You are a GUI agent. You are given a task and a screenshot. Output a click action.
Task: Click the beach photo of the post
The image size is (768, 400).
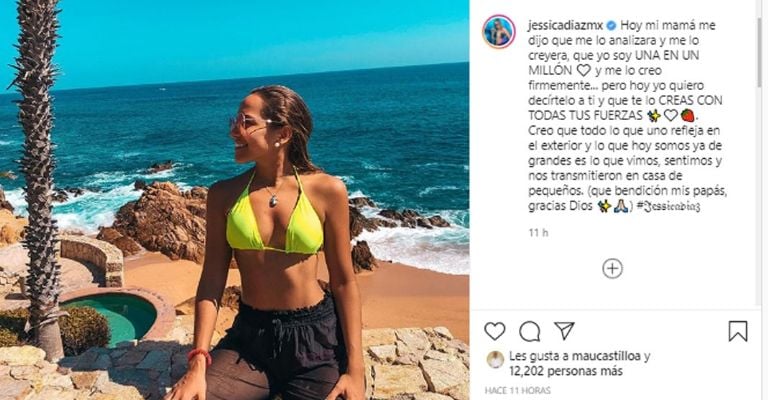[x=234, y=200]
